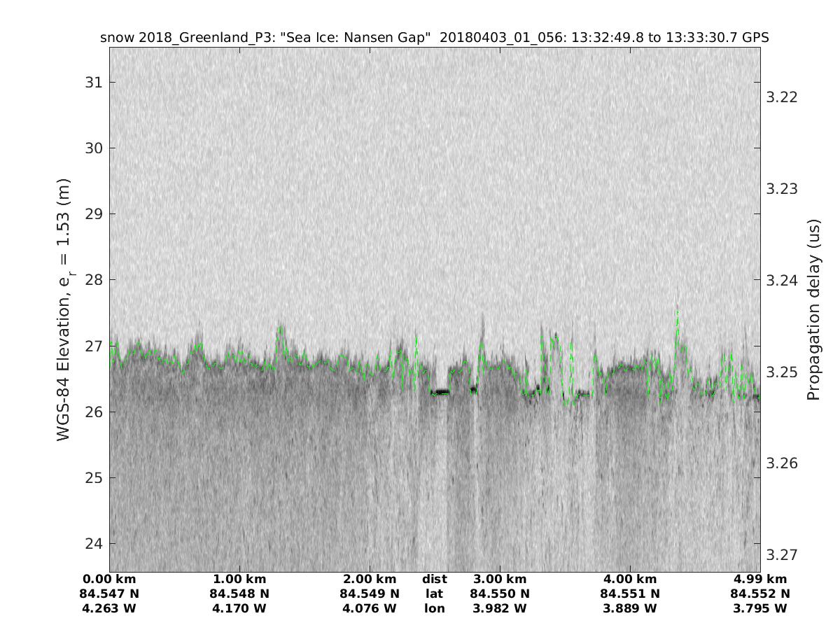The height and width of the screenshot is (630, 840).
Task: Click the plot title mentioning Nansen Gap
Action: [434, 38]
